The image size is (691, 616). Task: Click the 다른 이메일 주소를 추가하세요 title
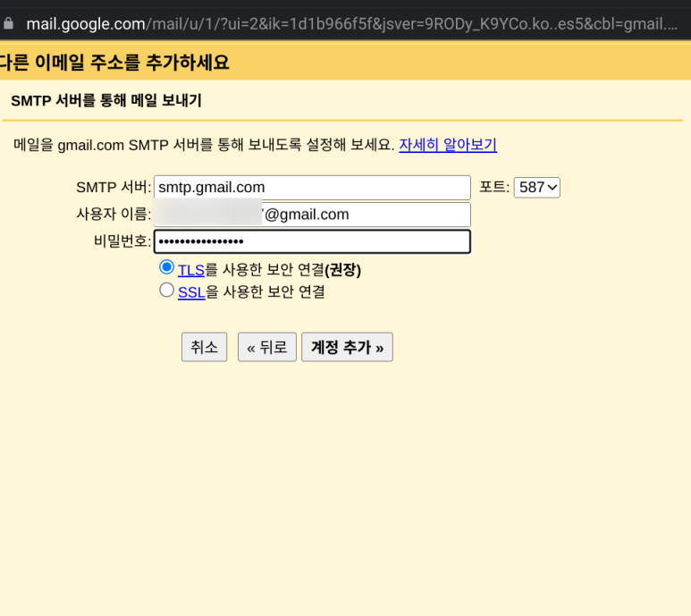[x=114, y=62]
